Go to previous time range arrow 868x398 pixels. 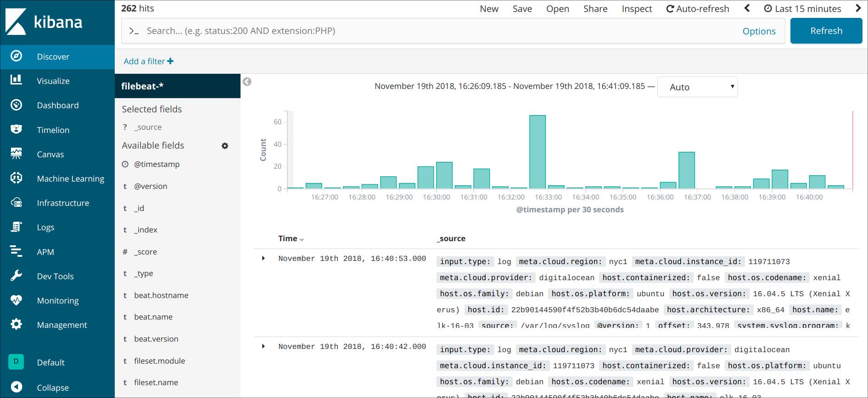click(x=747, y=8)
